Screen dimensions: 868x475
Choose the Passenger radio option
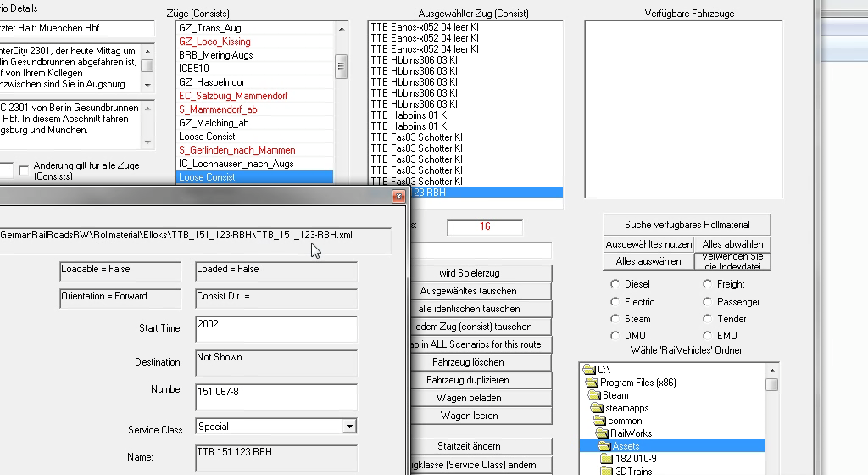pos(708,302)
